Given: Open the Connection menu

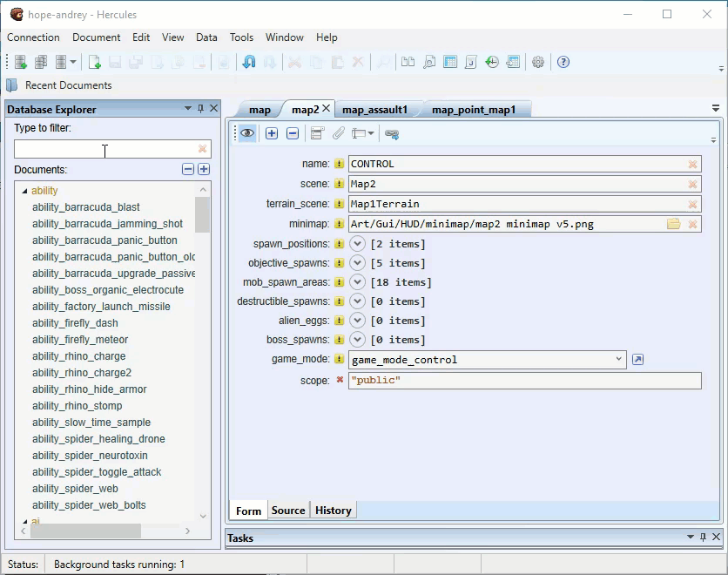Looking at the screenshot, I should (33, 37).
